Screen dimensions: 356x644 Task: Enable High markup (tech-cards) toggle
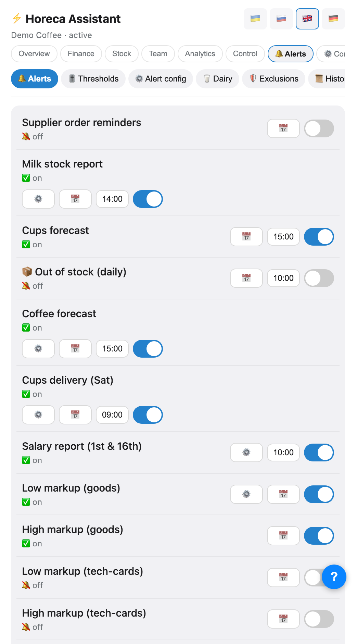tap(319, 619)
